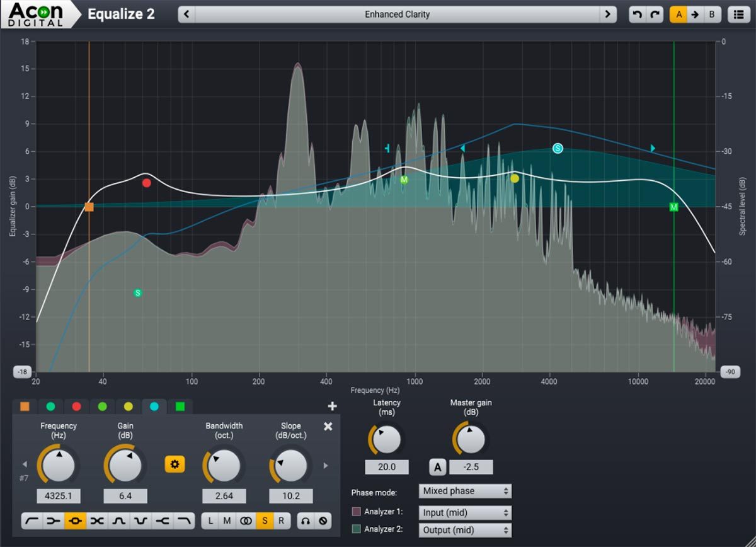
Task: Set band channel to Side (S)
Action: click(x=265, y=521)
